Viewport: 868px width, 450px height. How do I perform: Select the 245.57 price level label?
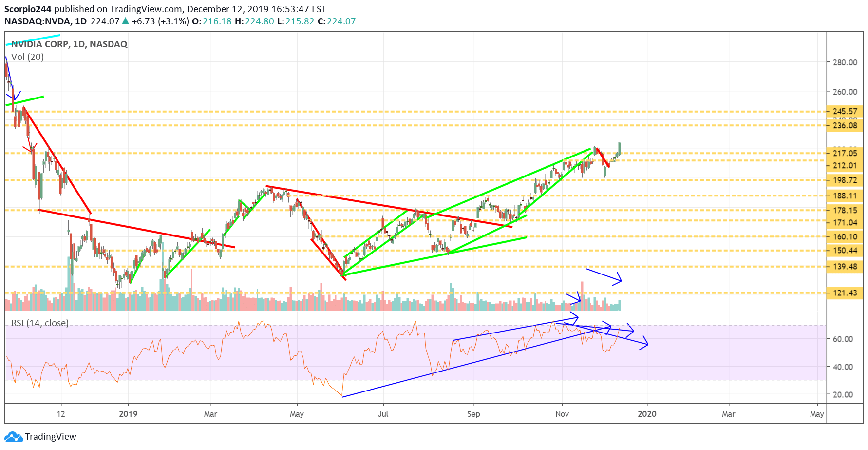[x=845, y=111]
